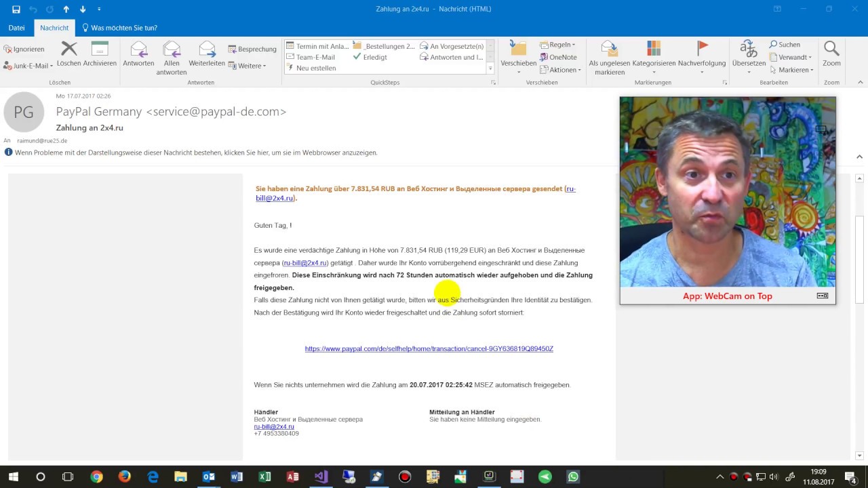Open the Verwandt dropdown
Viewport: 868px width, 488px height.
791,58
